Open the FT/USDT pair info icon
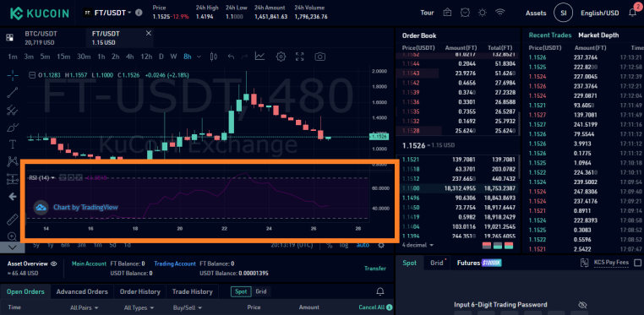The width and height of the screenshot is (644, 315). click(x=139, y=13)
